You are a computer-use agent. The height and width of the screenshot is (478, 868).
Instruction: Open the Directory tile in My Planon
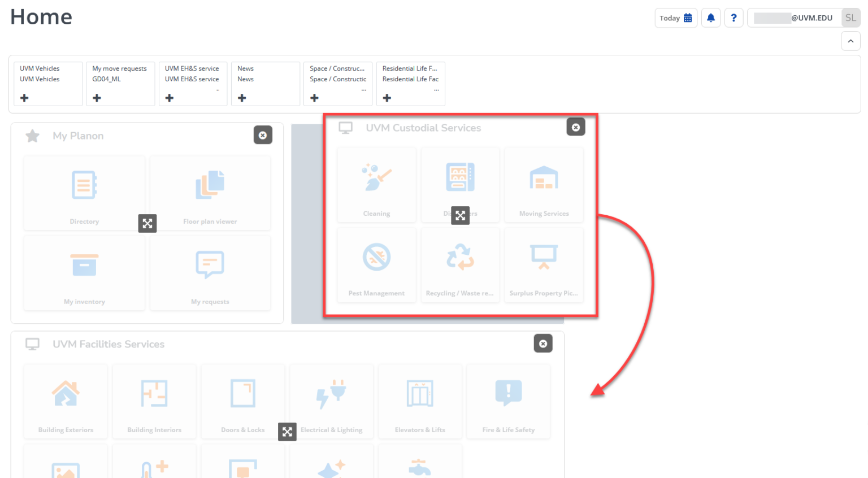(x=84, y=193)
